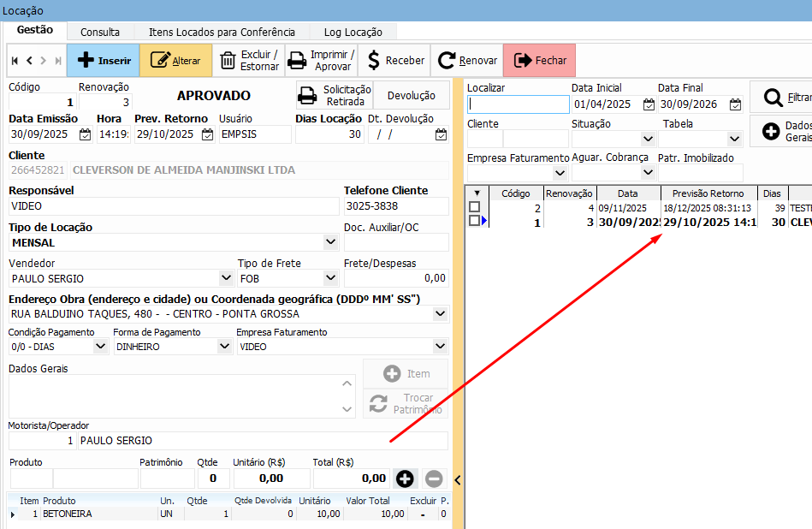Check the box for rental code 2
The height and width of the screenshot is (529, 812).
pyautogui.click(x=474, y=208)
